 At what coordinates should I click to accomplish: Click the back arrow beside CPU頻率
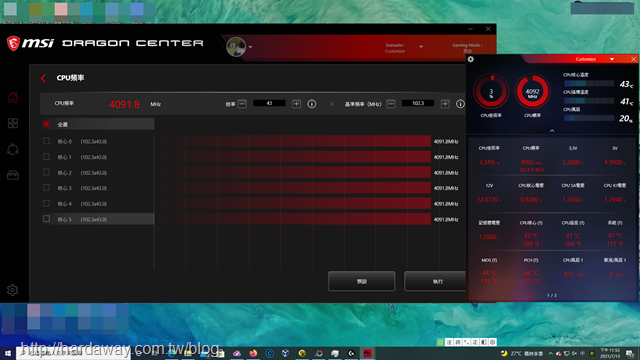click(44, 78)
